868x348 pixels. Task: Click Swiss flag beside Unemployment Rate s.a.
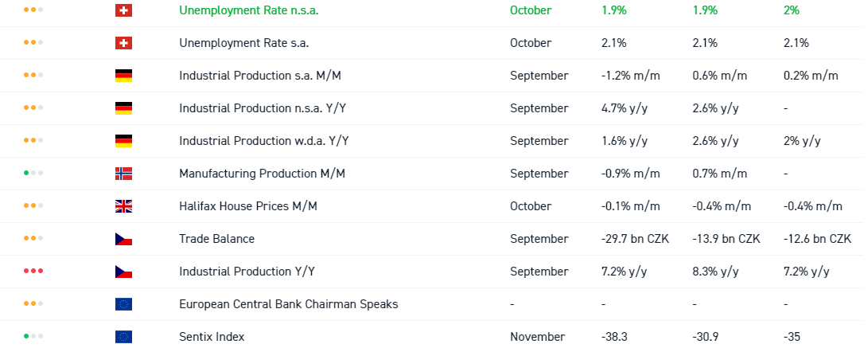point(123,43)
